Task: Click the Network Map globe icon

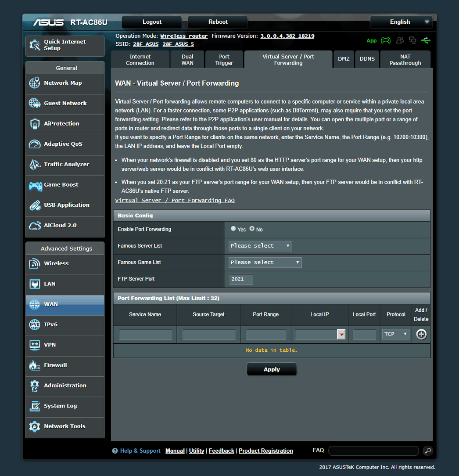Action: (35, 83)
